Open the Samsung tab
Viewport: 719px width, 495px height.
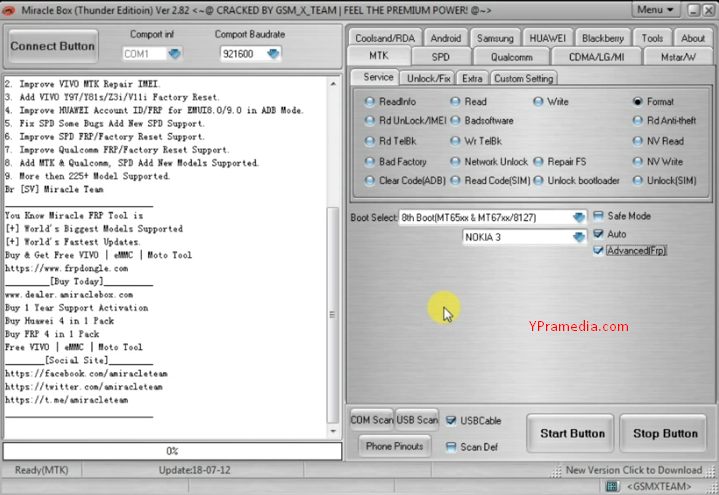tap(495, 38)
